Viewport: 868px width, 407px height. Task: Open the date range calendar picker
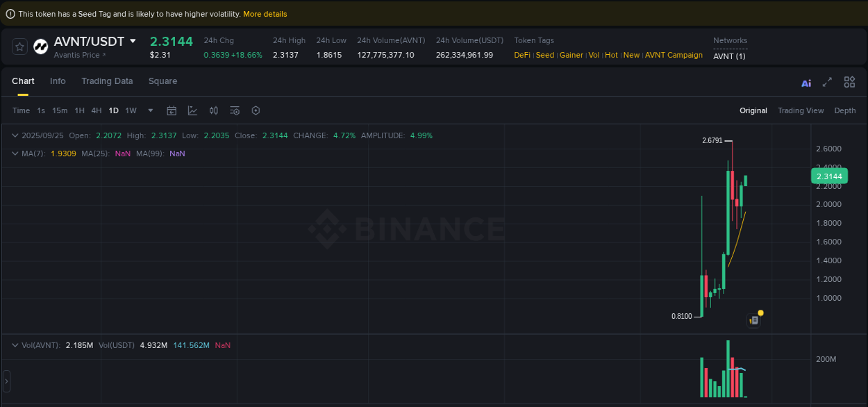(172, 110)
